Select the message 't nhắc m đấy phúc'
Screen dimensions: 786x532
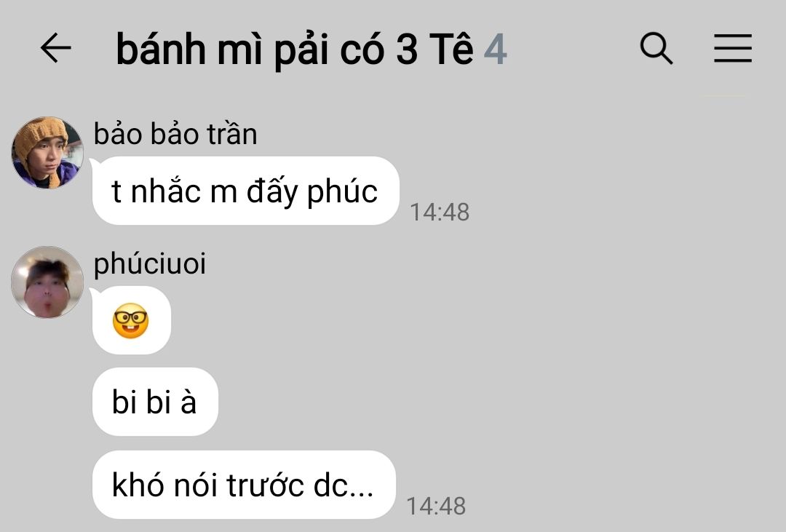[246, 191]
